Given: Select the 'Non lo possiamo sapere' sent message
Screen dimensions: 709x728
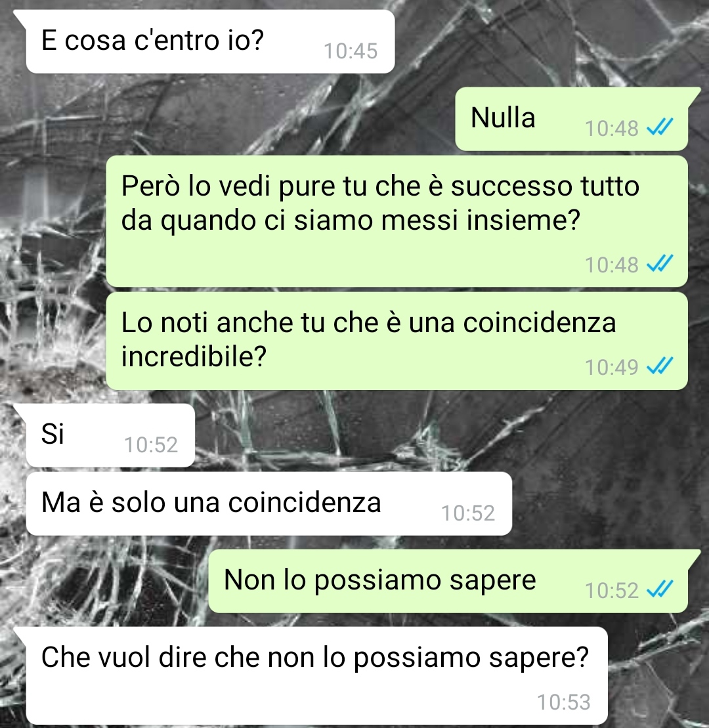Looking at the screenshot, I should click(448, 582).
